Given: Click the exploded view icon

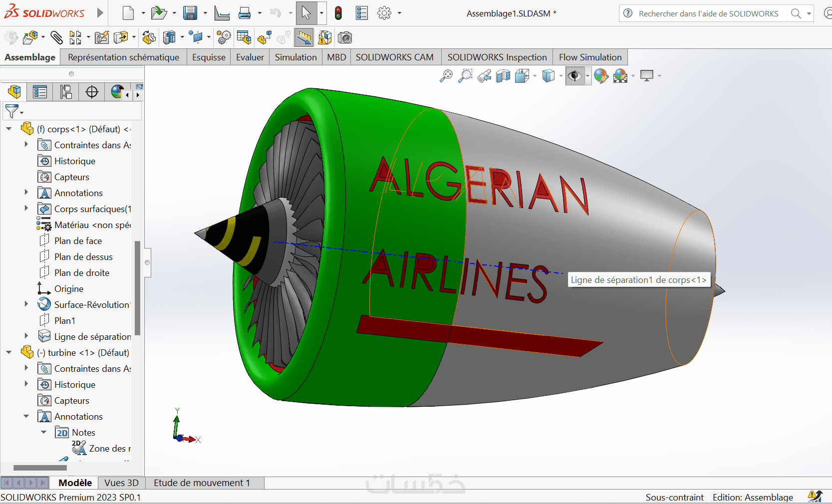Looking at the screenshot, I should [x=265, y=37].
